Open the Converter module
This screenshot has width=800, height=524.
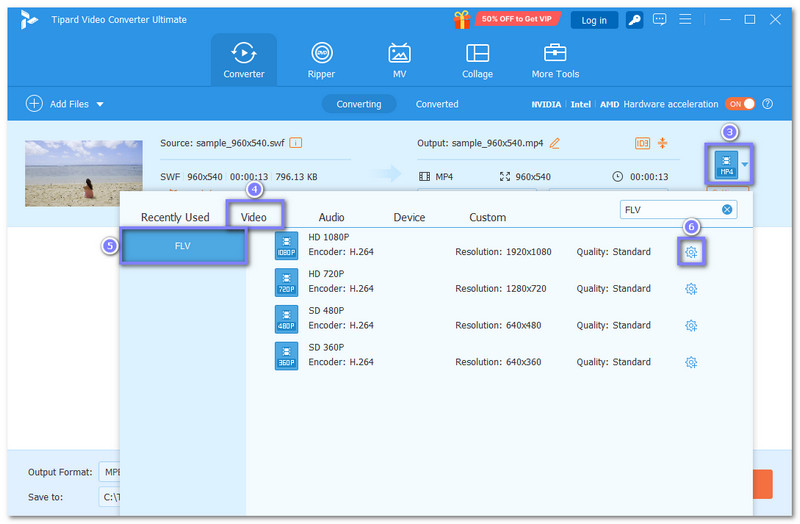243,60
